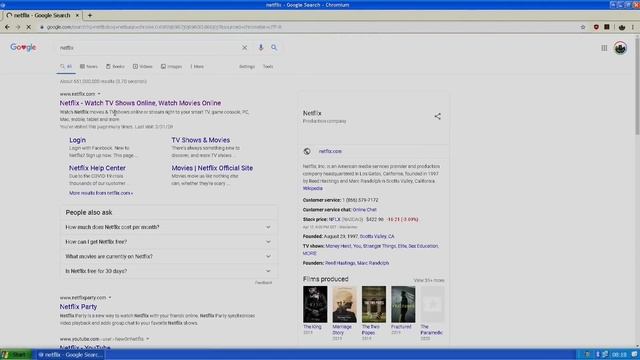Screen dimensions: 640x360
Task: Open the Google apps grid
Action: point(604,48)
